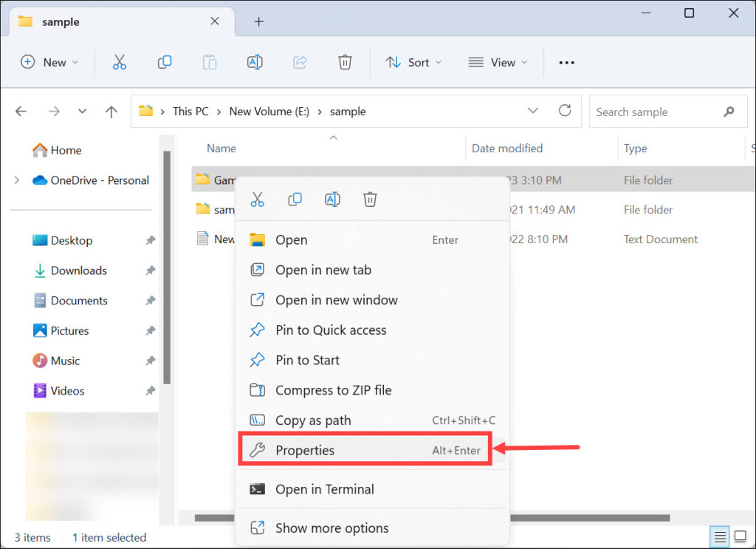Open the New dropdown menu

pyautogui.click(x=49, y=63)
